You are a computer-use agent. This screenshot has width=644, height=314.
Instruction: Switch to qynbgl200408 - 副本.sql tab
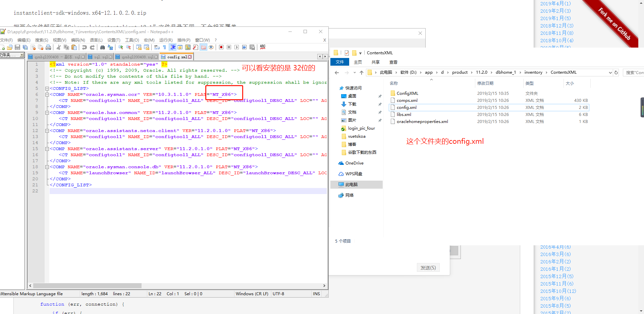(57, 57)
